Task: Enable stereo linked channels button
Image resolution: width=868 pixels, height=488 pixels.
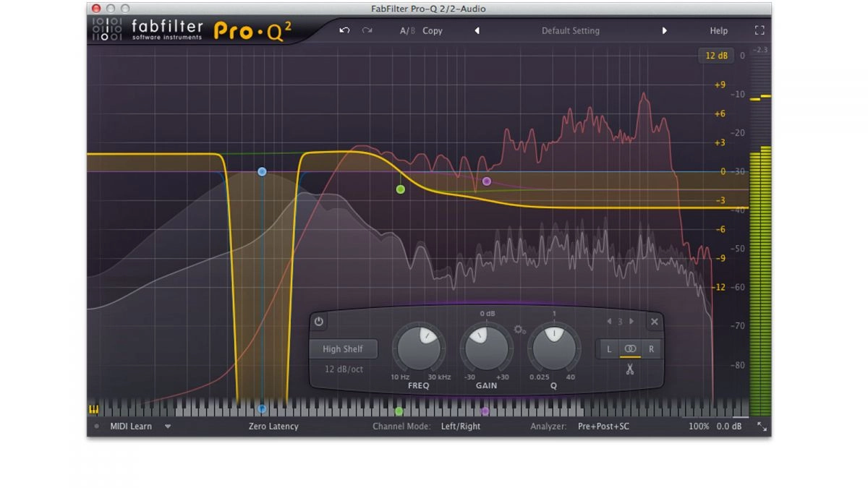Action: (630, 349)
